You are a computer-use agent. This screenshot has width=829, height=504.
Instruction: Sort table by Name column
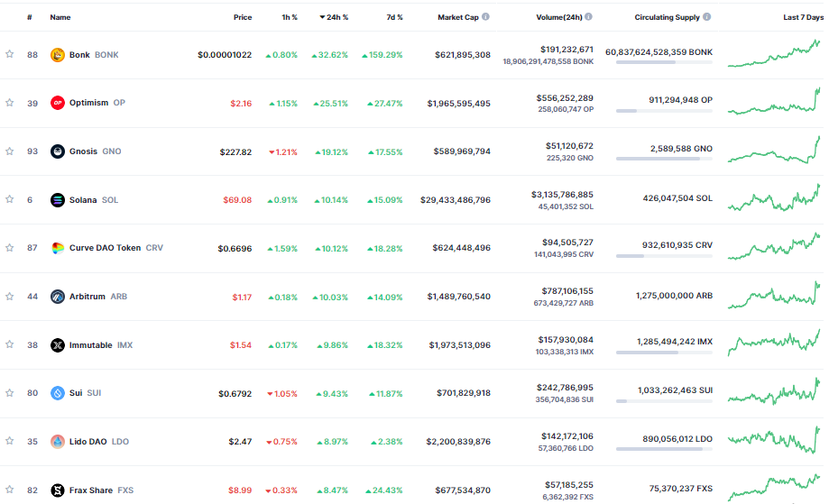pyautogui.click(x=60, y=17)
